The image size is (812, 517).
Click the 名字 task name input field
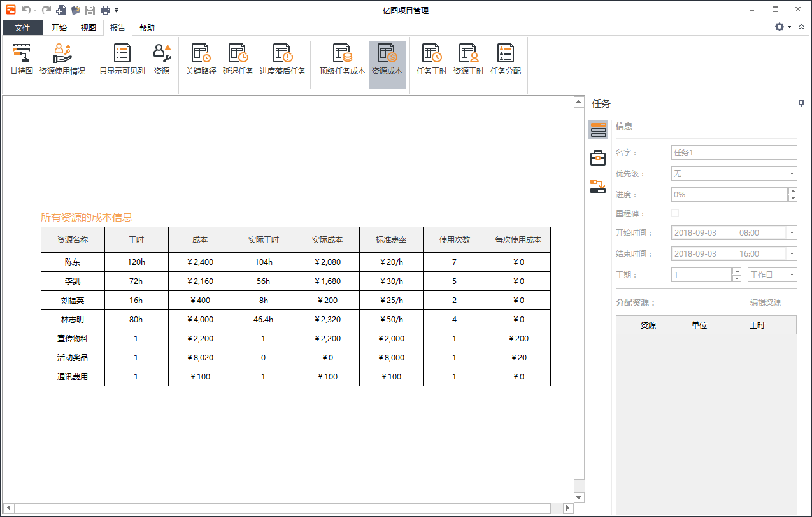click(x=734, y=153)
